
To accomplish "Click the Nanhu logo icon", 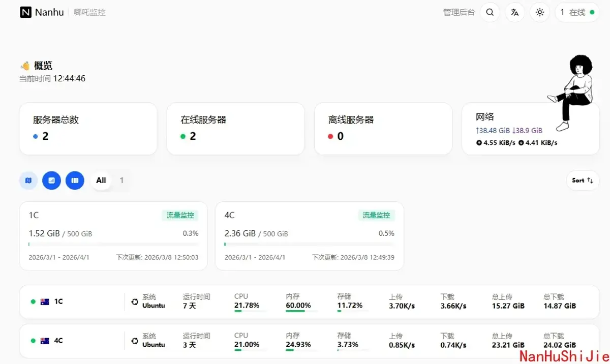I will click(25, 12).
